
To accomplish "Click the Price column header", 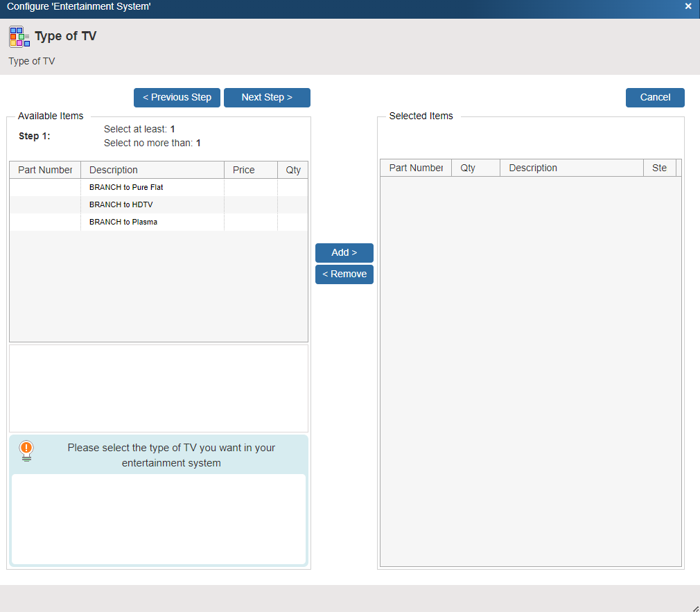I will (250, 170).
